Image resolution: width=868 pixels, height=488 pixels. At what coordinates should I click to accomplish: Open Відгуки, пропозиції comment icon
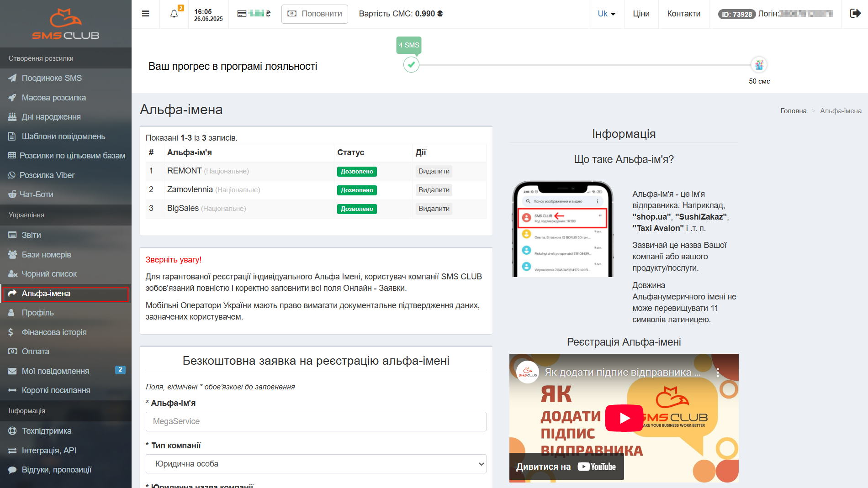point(12,470)
